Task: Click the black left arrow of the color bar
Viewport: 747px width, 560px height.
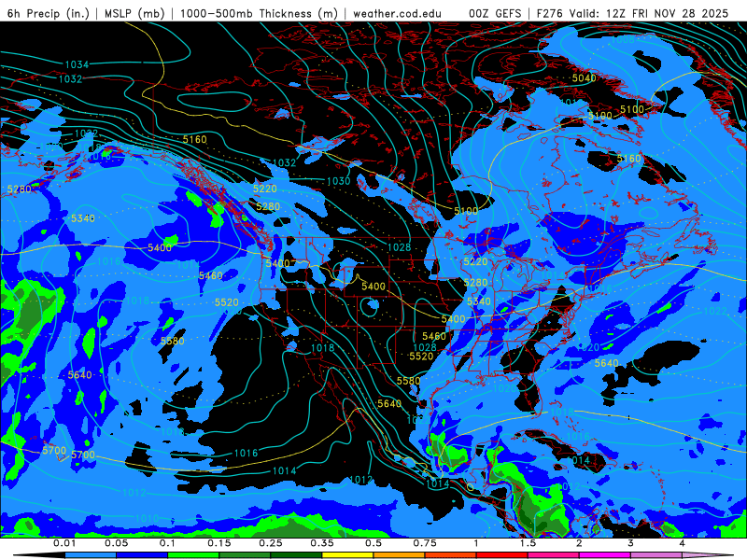Action: tap(39, 555)
